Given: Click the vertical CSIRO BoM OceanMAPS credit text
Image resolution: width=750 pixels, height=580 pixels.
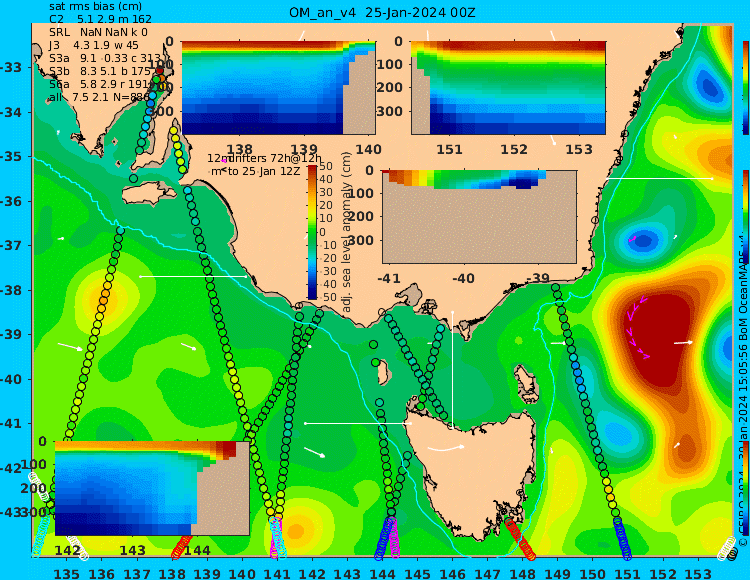Looking at the screenshot, I should click(743, 392).
